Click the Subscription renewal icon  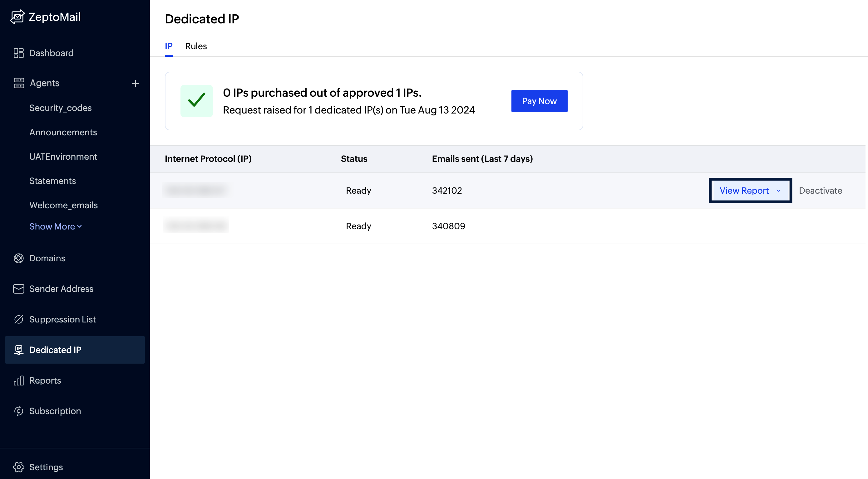18,411
